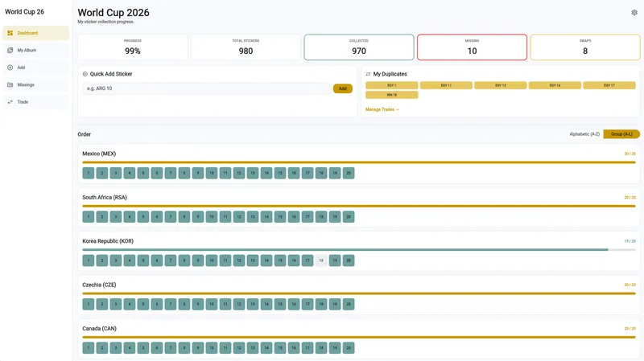Select the duplicate chip in the second row
The image size is (644, 361).
click(392, 95)
